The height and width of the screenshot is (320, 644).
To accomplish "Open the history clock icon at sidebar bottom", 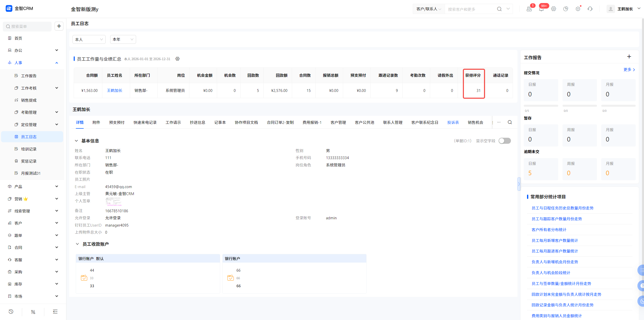I will pos(11,312).
